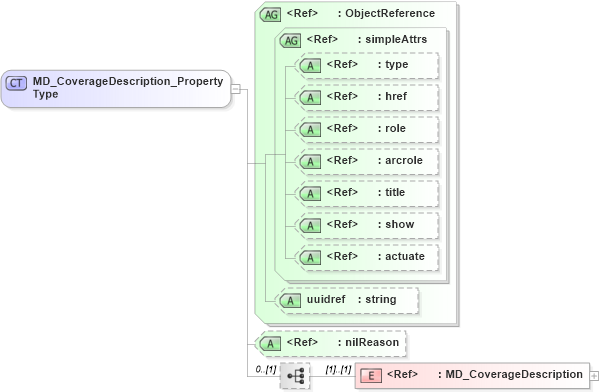
Task: Click the [1]..[1] cardinality label
Action: pyautogui.click(x=338, y=369)
